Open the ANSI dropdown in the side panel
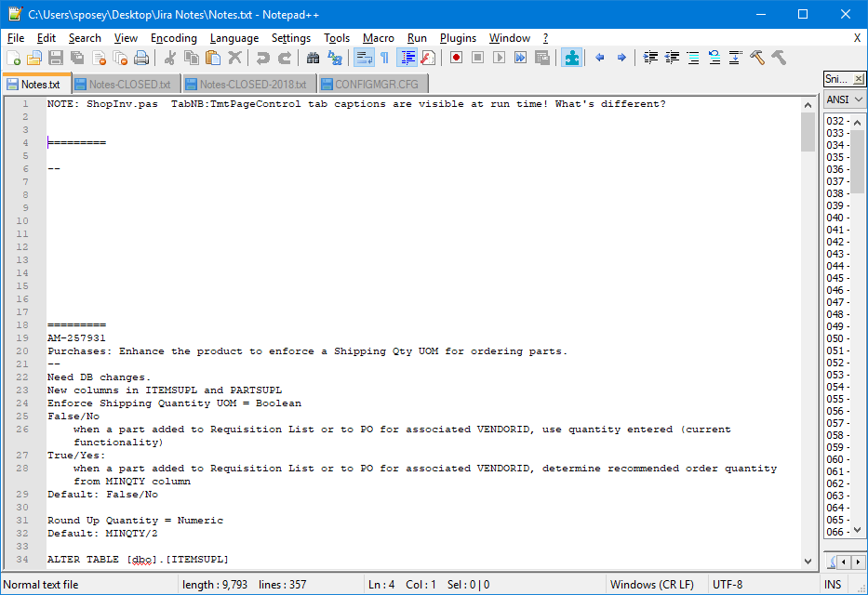868x595 pixels. (843, 99)
